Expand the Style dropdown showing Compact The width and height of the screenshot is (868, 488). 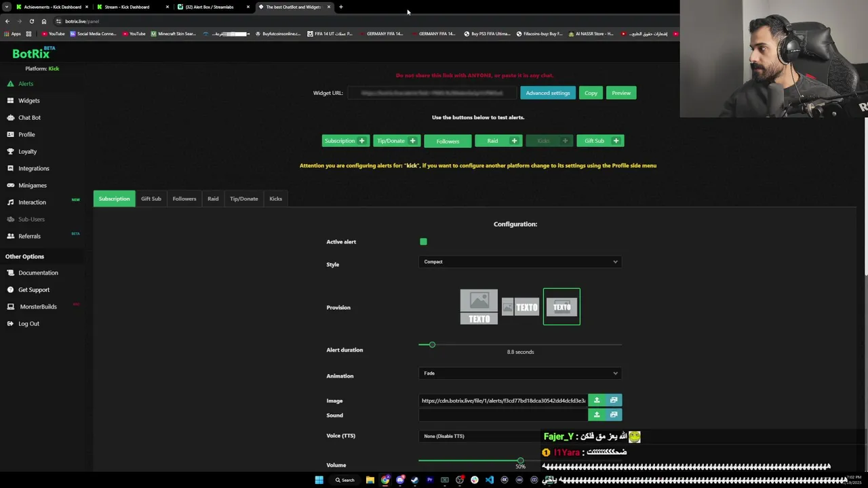click(520, 262)
